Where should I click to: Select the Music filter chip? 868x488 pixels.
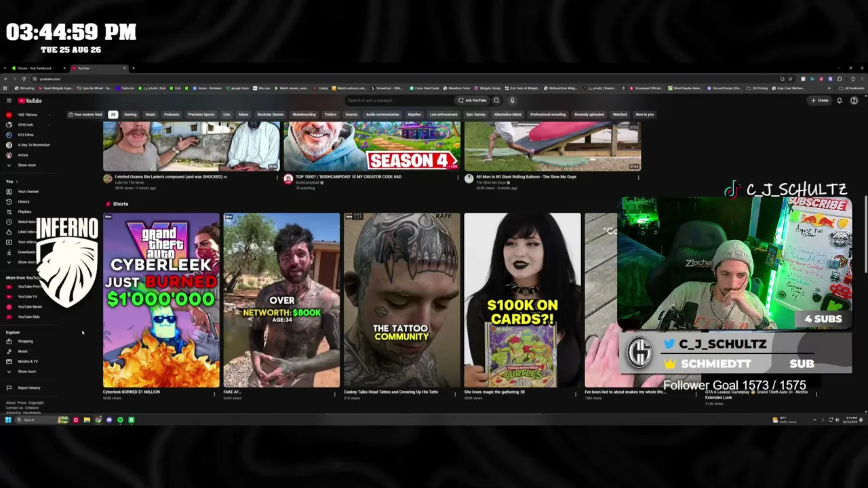tap(151, 115)
